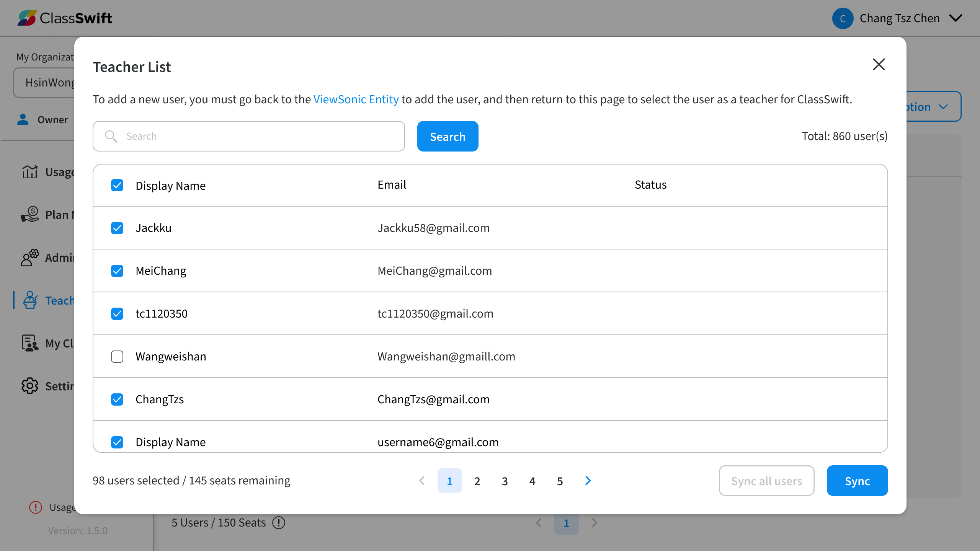The image size is (980, 551).
Task: Click the My Class sidebar icon
Action: (x=30, y=343)
